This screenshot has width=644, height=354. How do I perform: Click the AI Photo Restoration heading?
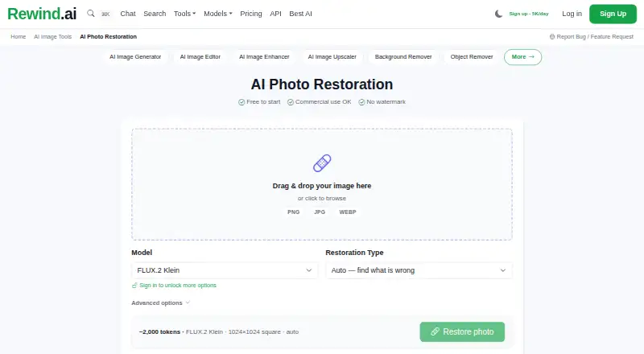(322, 84)
